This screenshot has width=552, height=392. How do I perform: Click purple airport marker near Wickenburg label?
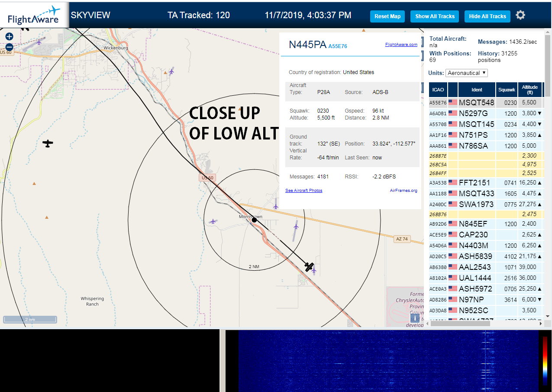click(x=172, y=71)
